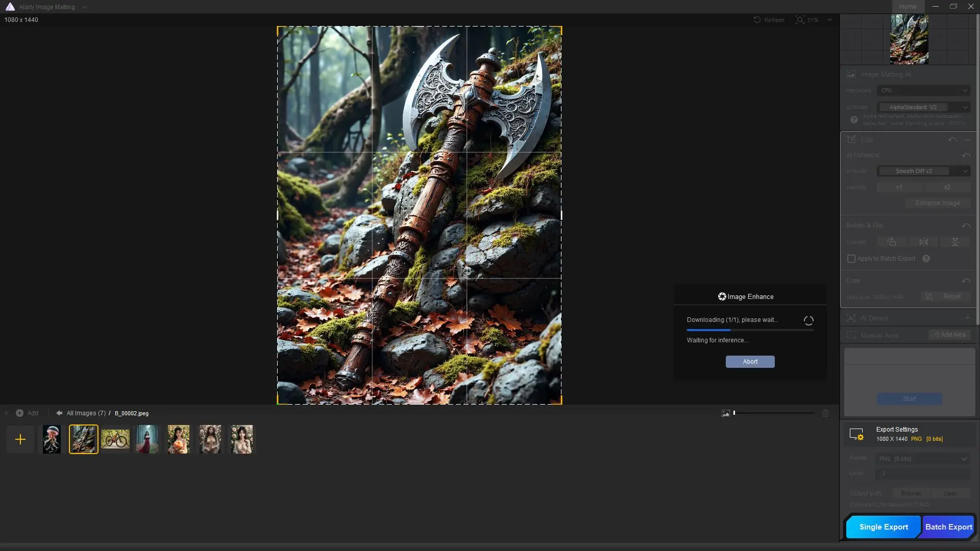Click the back arrow beside All Images
This screenshot has width=980, height=551.
coord(59,413)
